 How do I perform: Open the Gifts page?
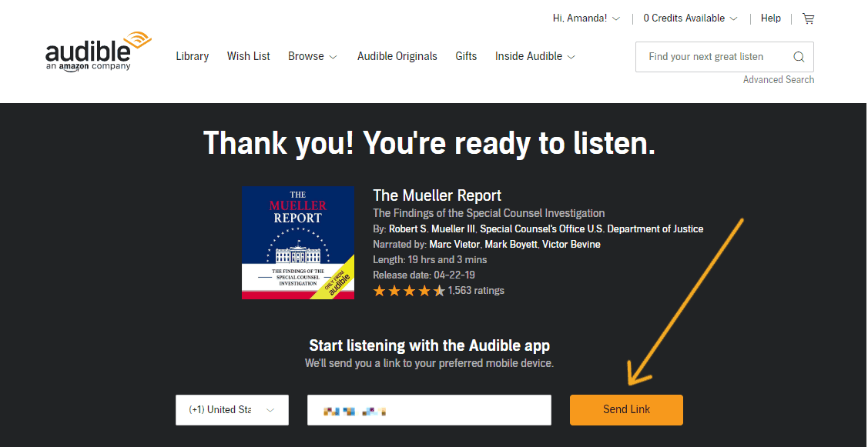[466, 56]
